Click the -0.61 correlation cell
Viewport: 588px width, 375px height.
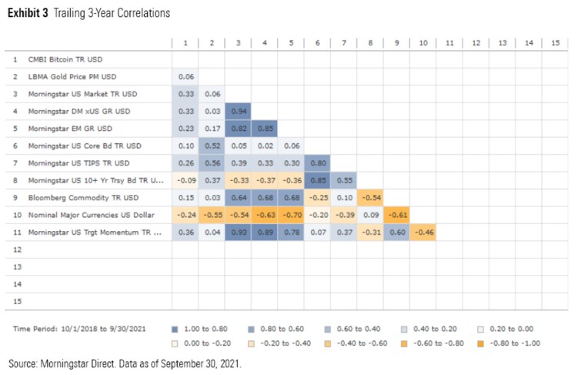point(397,213)
